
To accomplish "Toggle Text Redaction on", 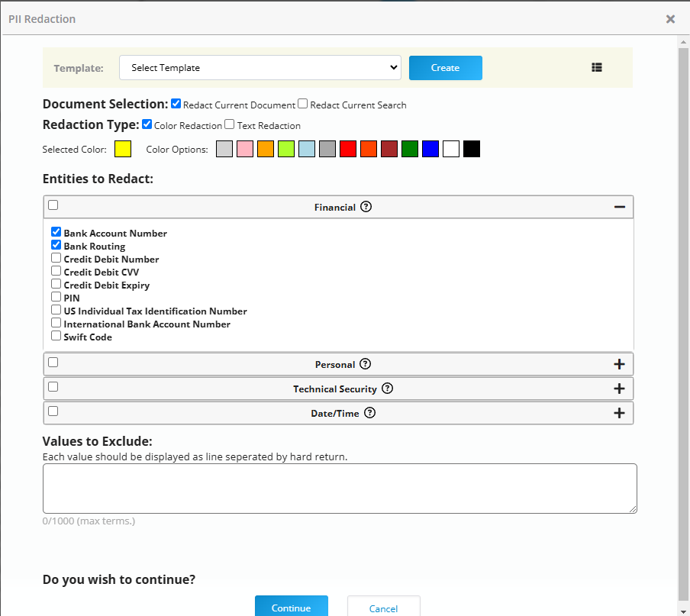I will (229, 124).
